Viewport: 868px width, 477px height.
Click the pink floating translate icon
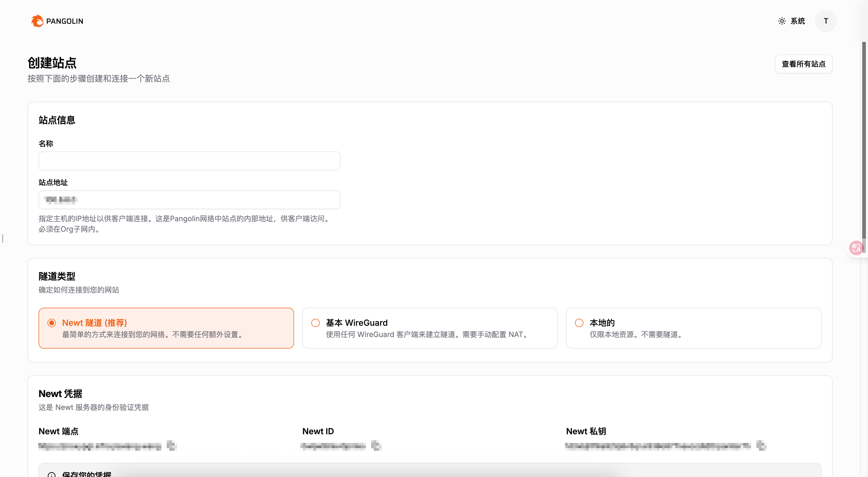(x=856, y=248)
